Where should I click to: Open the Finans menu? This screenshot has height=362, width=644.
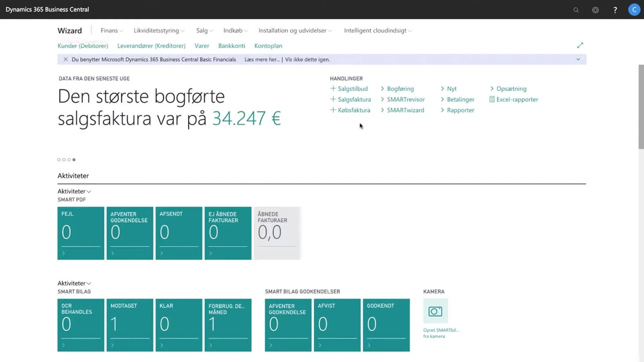click(x=112, y=31)
